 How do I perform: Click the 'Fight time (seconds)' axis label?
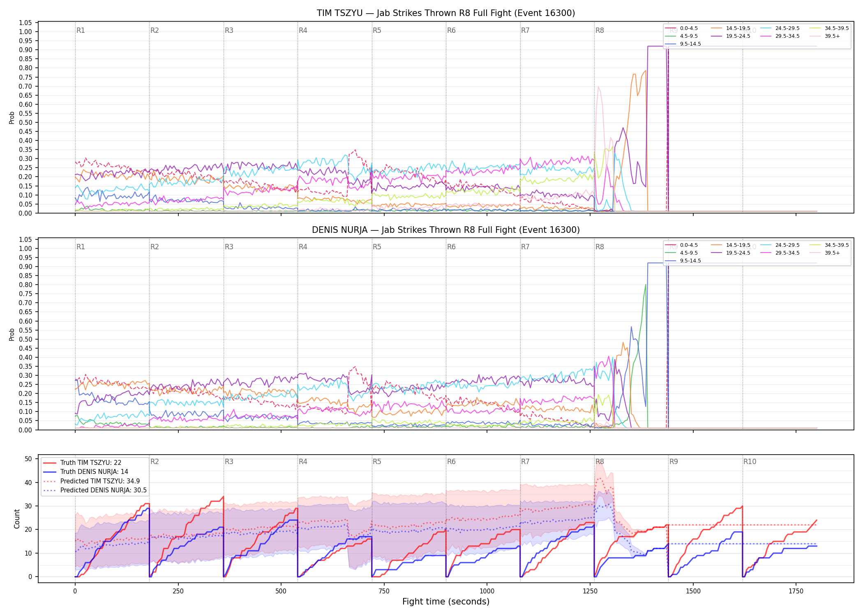click(x=446, y=602)
